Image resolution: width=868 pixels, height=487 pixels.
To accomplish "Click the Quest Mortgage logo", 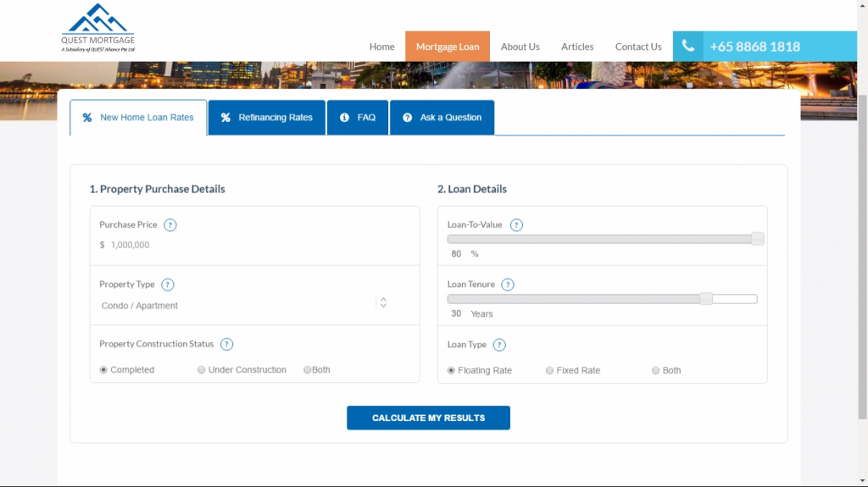I will [98, 28].
